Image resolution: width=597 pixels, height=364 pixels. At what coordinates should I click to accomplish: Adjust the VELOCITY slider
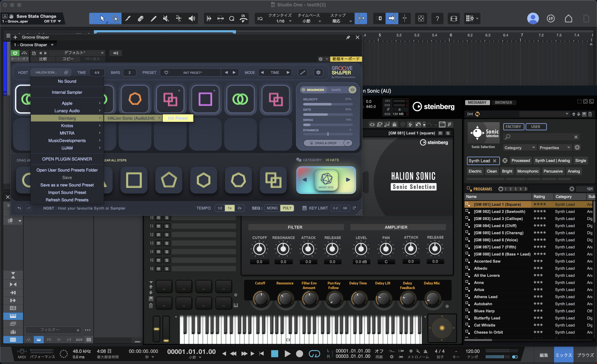[328, 104]
